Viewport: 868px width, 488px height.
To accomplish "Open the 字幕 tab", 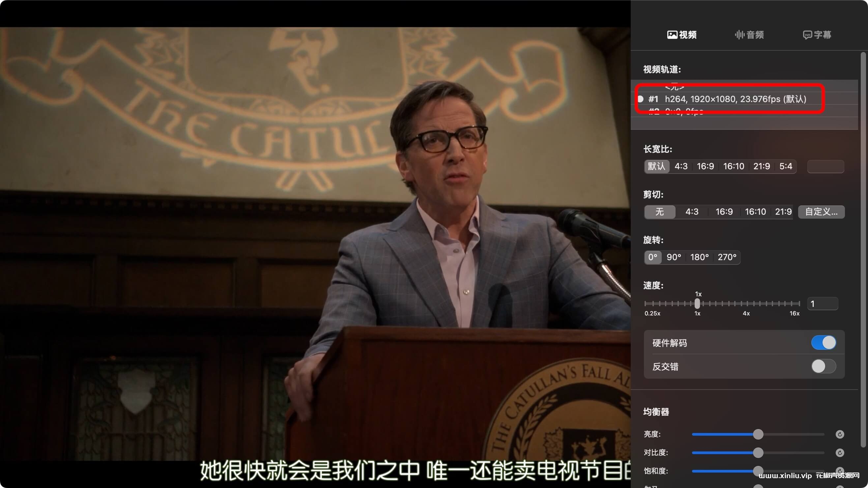I will (817, 35).
